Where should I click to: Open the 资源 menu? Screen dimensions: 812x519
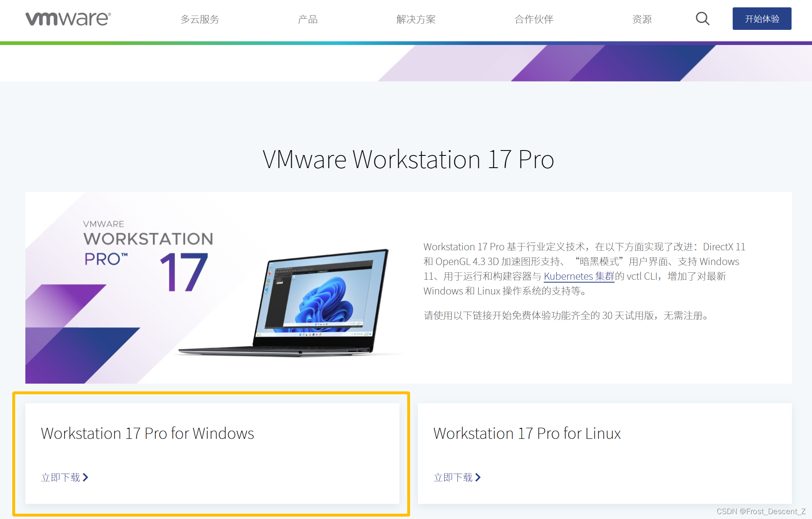[642, 19]
